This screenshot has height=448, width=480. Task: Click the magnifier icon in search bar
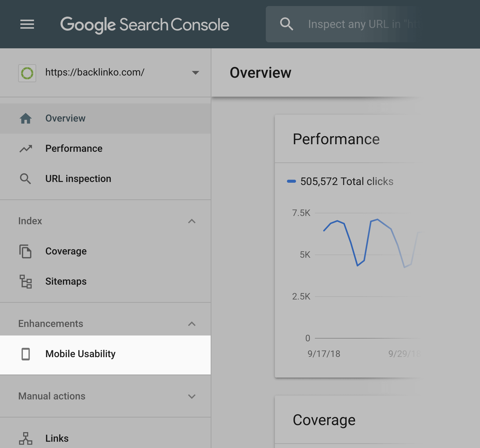click(286, 24)
